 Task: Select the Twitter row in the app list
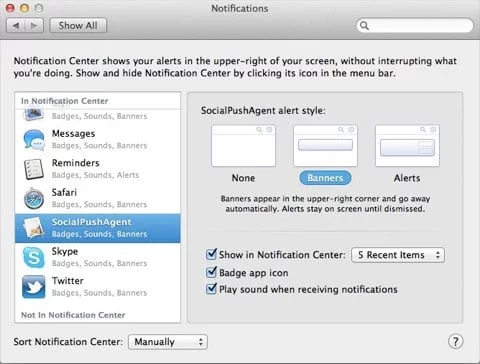(98, 287)
